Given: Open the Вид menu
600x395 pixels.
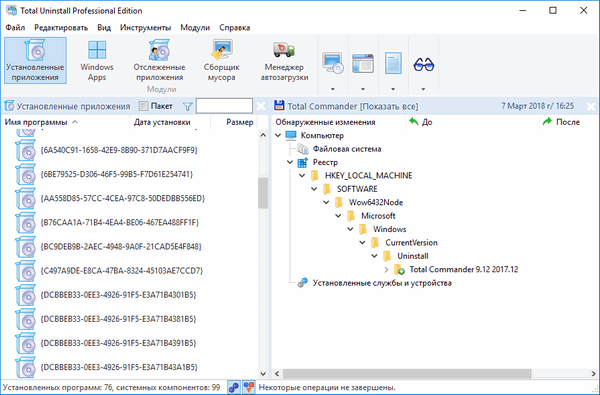Looking at the screenshot, I should (104, 28).
